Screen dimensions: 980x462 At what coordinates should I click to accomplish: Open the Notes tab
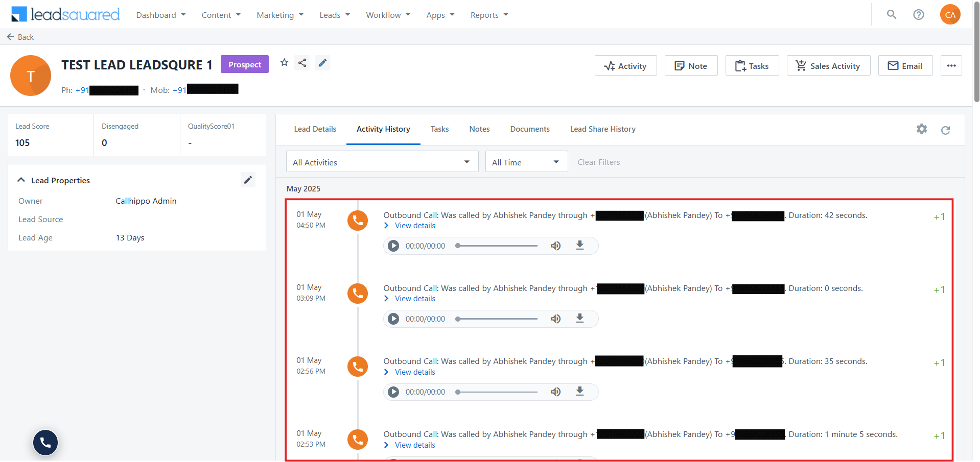point(479,129)
